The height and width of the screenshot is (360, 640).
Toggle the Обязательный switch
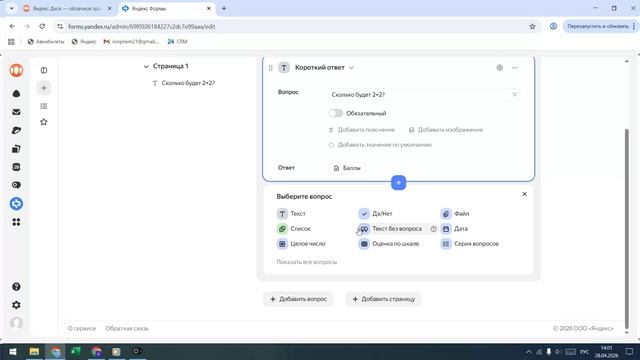coord(335,113)
